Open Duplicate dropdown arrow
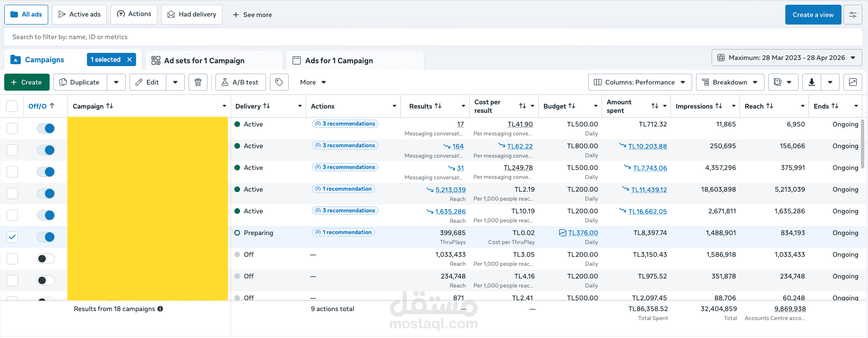 tap(116, 82)
